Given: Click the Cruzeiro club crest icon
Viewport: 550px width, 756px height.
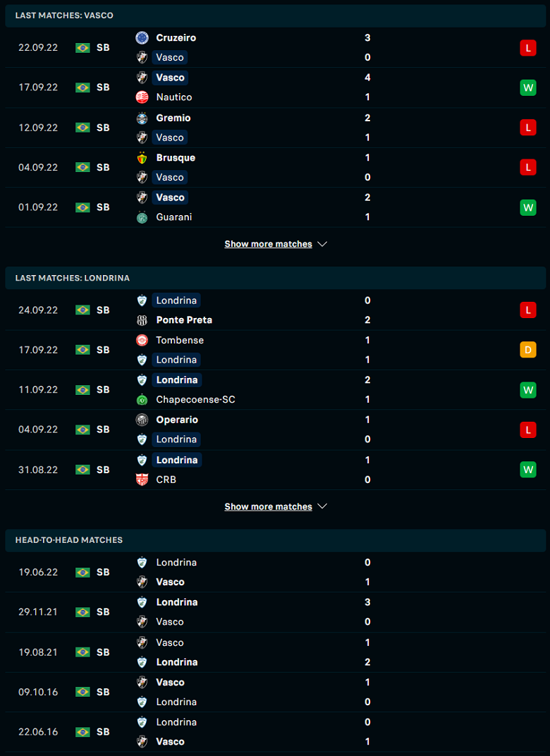Looking at the screenshot, I should [142, 37].
